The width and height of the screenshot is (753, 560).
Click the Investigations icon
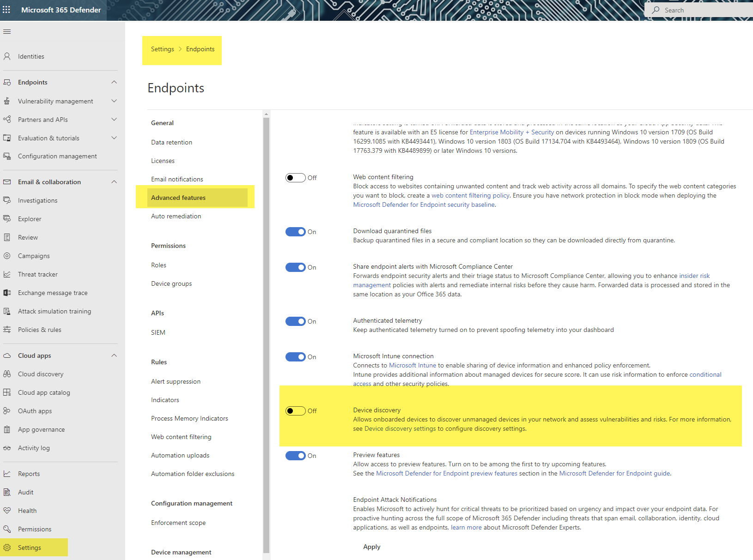pyautogui.click(x=7, y=200)
